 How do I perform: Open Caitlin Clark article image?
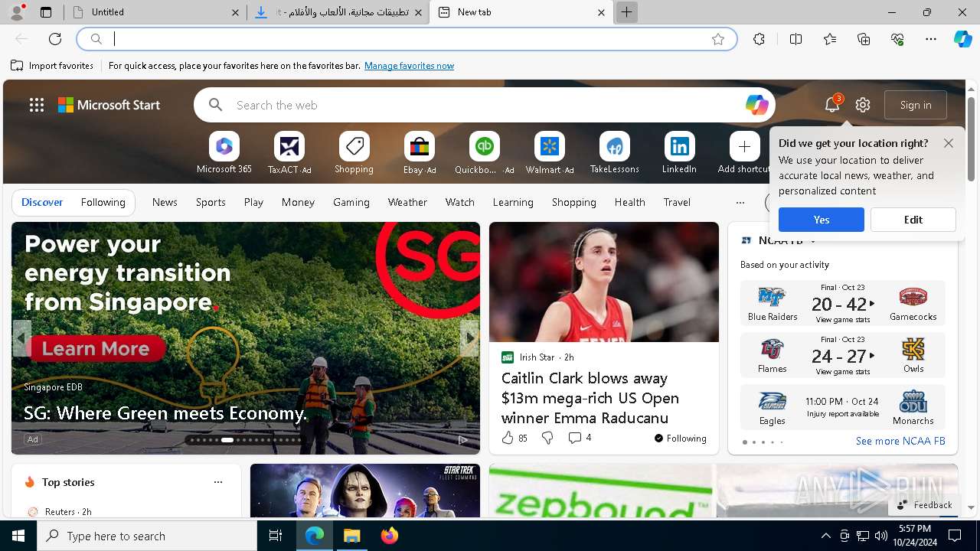(x=604, y=282)
